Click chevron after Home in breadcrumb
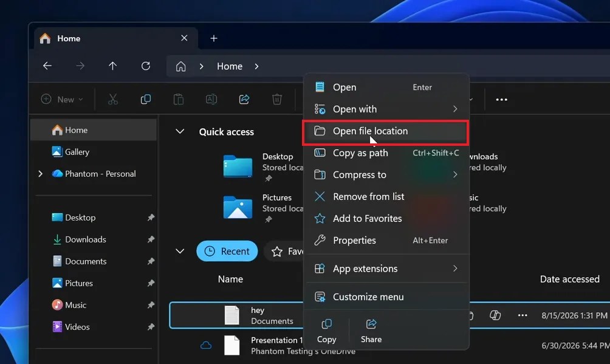 (x=256, y=66)
